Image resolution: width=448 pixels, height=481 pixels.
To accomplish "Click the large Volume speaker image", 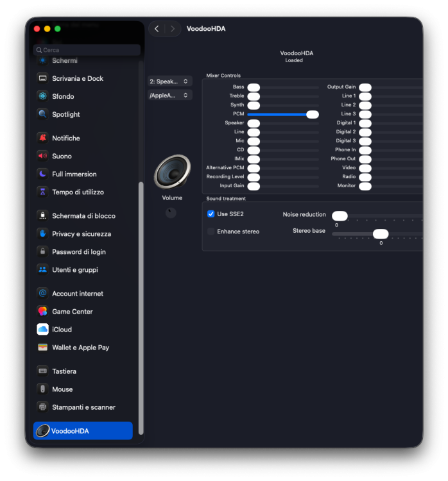I will [172, 171].
